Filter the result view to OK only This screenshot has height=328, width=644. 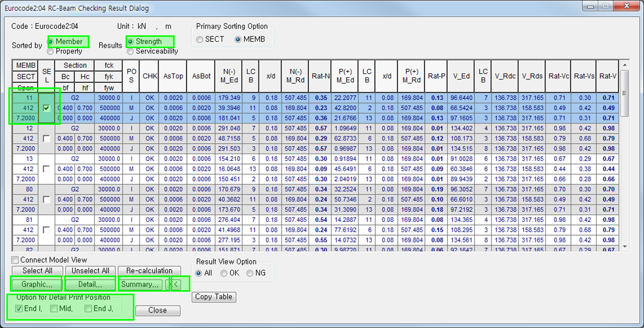pyautogui.click(x=224, y=273)
